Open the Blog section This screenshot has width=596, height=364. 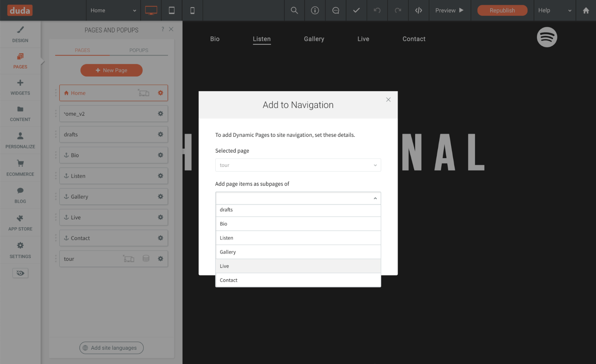(x=20, y=195)
